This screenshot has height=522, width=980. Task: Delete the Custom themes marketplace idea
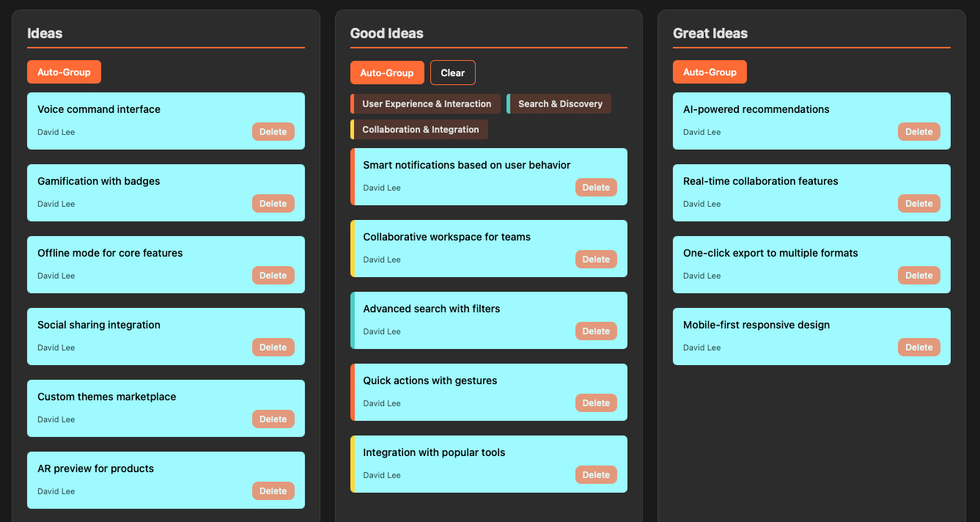(x=273, y=419)
